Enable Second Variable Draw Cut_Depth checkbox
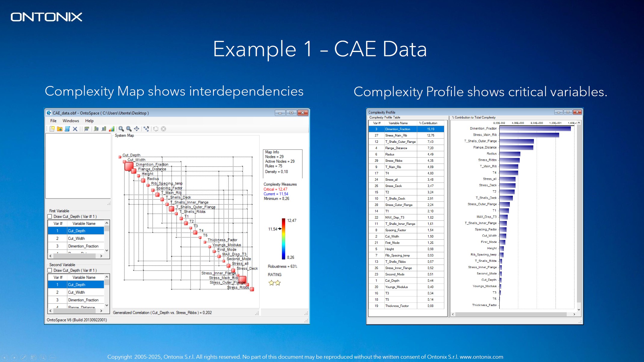This screenshot has height=362, width=644. pyautogui.click(x=50, y=270)
